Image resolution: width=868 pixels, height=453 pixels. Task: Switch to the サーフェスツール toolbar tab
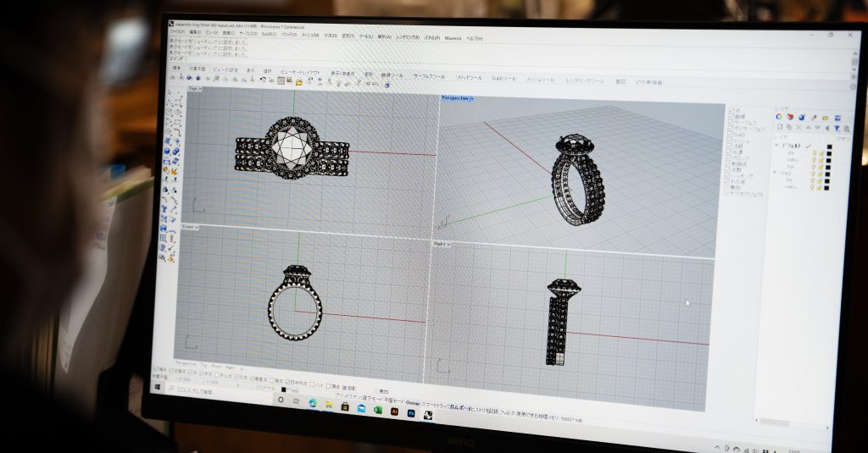coord(429,77)
